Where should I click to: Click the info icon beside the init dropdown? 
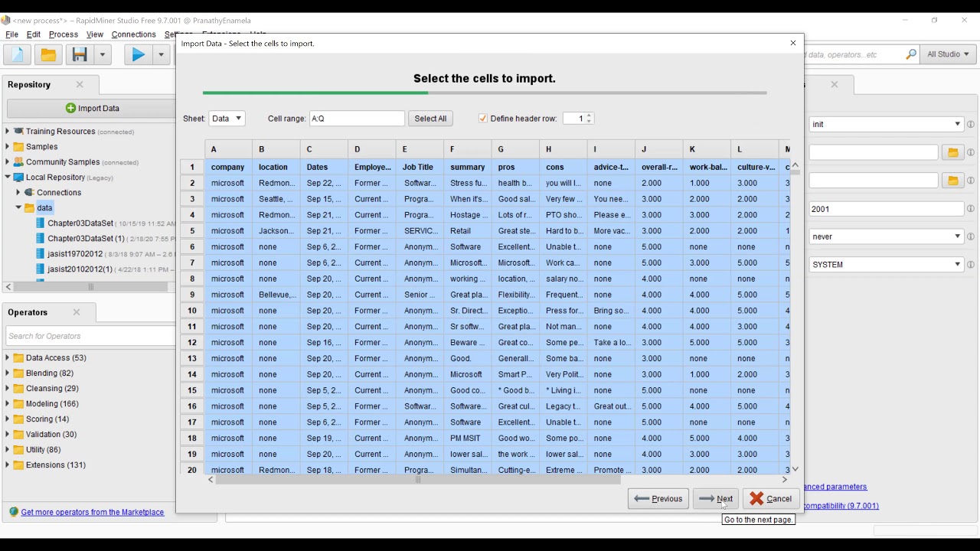coord(970,124)
